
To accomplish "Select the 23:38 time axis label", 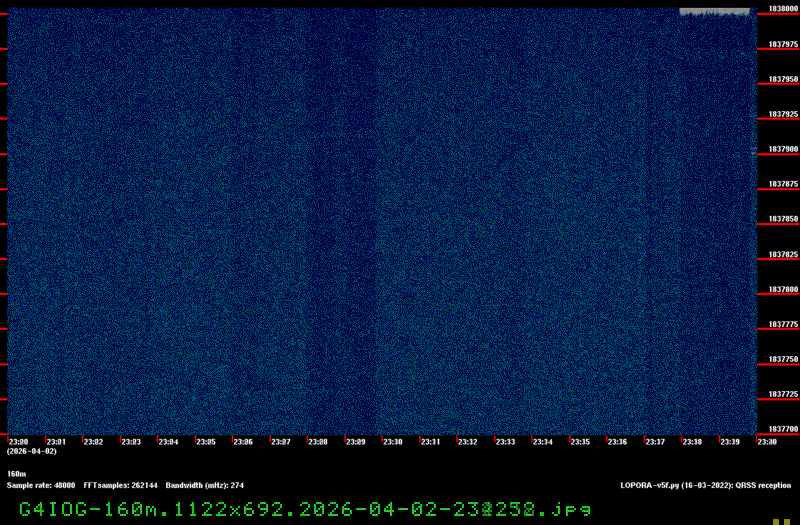I will point(692,442).
